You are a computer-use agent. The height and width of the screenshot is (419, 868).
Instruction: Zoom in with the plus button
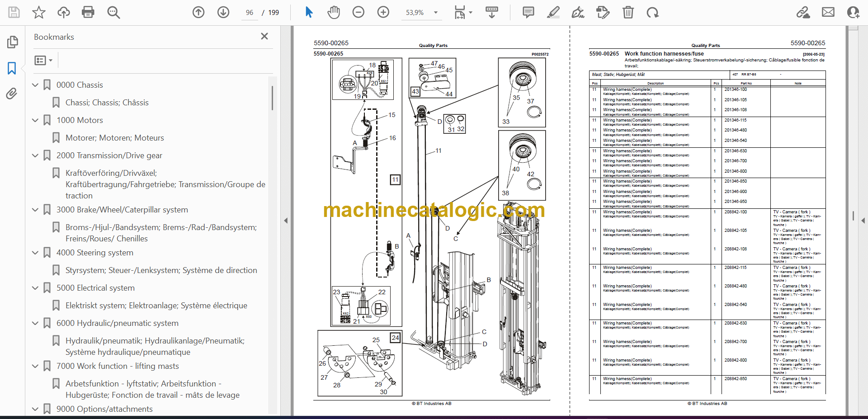pyautogui.click(x=383, y=12)
